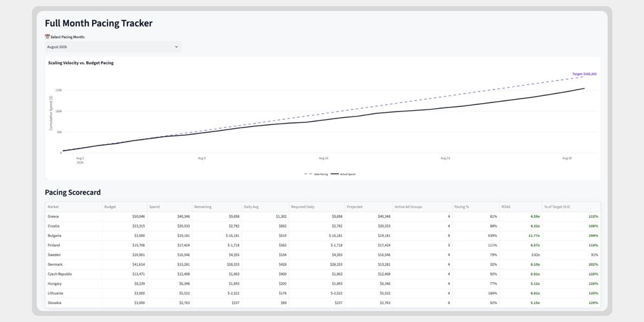Image resolution: width=644 pixels, height=322 pixels.
Task: Select the Sweden market cell
Action: (73, 254)
